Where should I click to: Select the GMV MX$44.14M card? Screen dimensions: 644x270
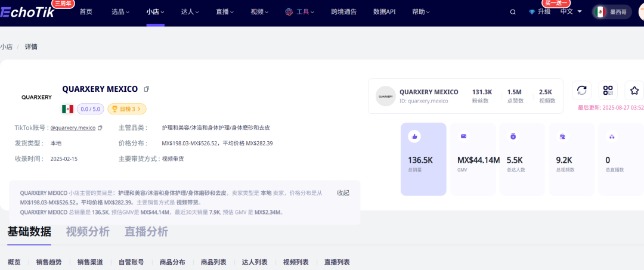[x=473, y=159]
